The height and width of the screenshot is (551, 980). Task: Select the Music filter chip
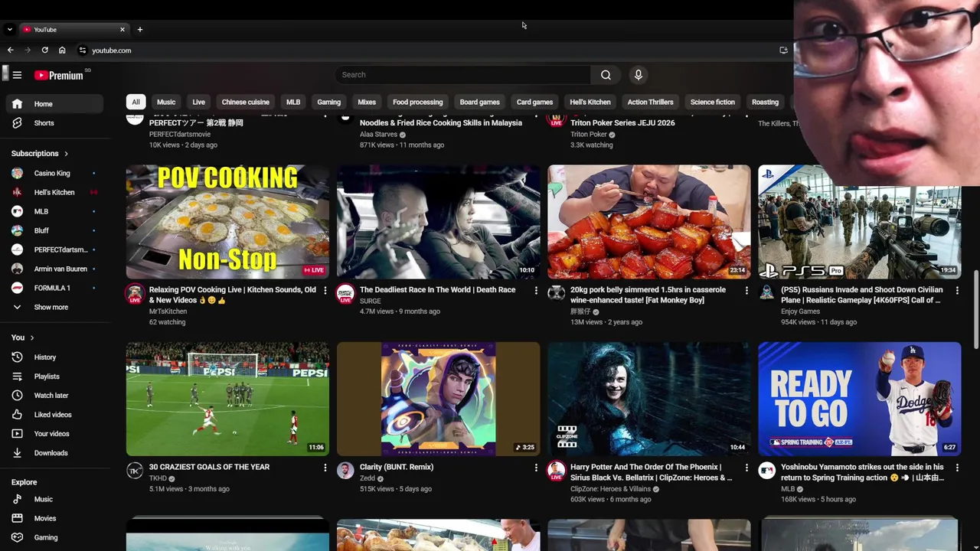(x=166, y=102)
